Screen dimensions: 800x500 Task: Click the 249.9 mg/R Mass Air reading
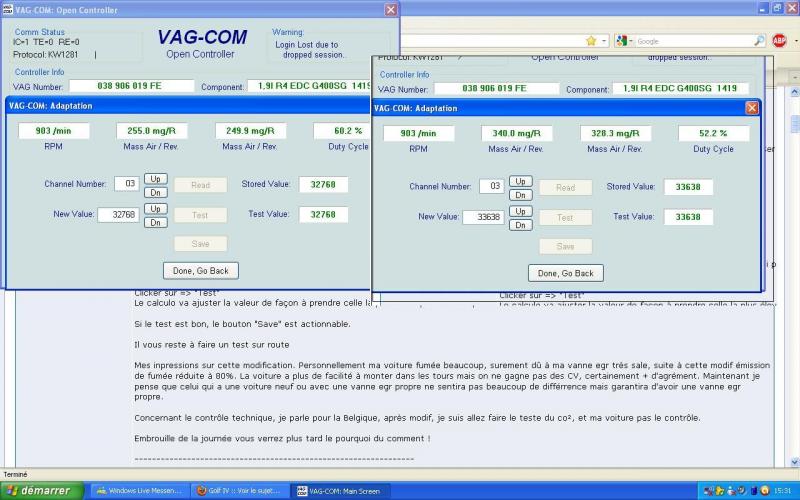[251, 131]
